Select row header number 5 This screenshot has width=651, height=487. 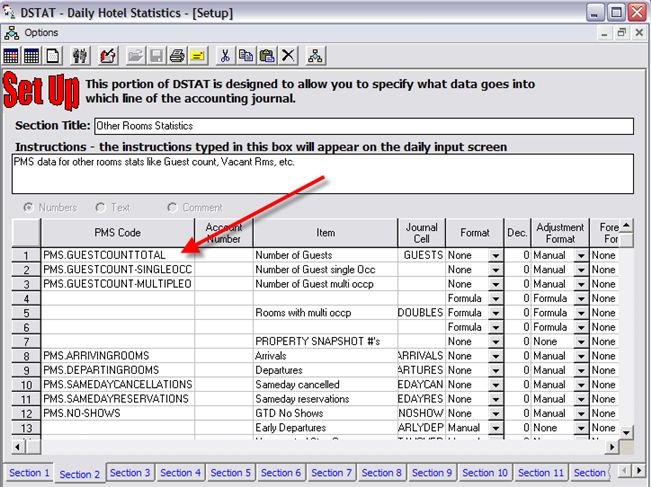coord(27,313)
